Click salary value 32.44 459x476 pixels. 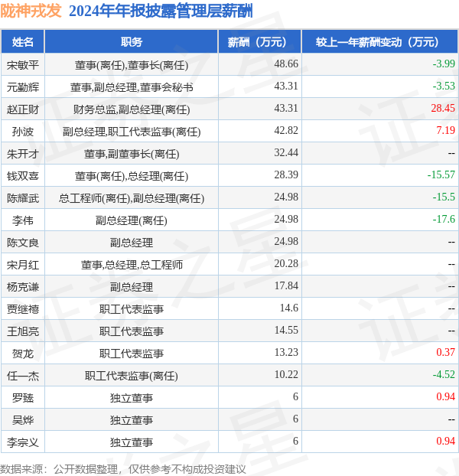point(286,152)
